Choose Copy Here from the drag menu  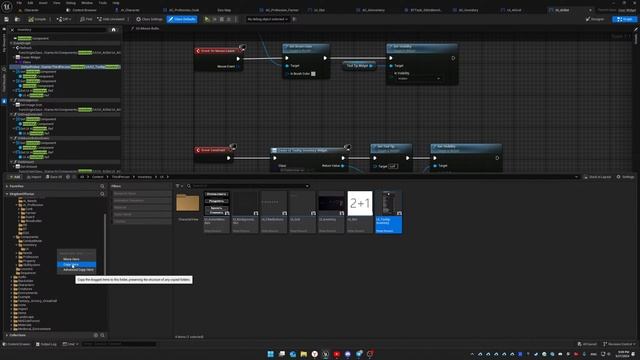(x=76, y=264)
